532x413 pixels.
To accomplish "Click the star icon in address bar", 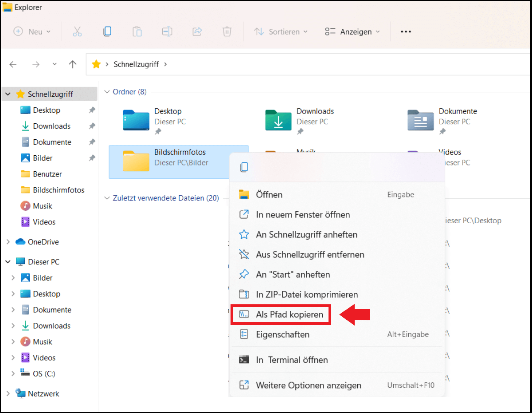I will point(96,64).
